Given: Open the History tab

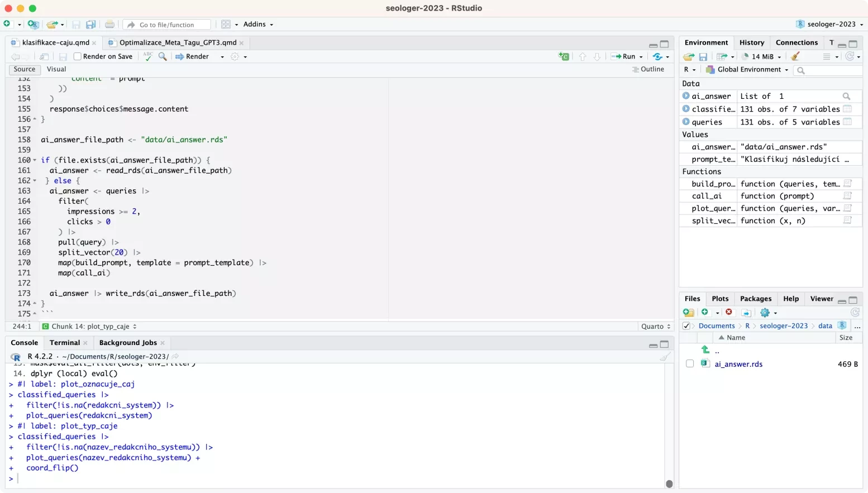Looking at the screenshot, I should [752, 42].
